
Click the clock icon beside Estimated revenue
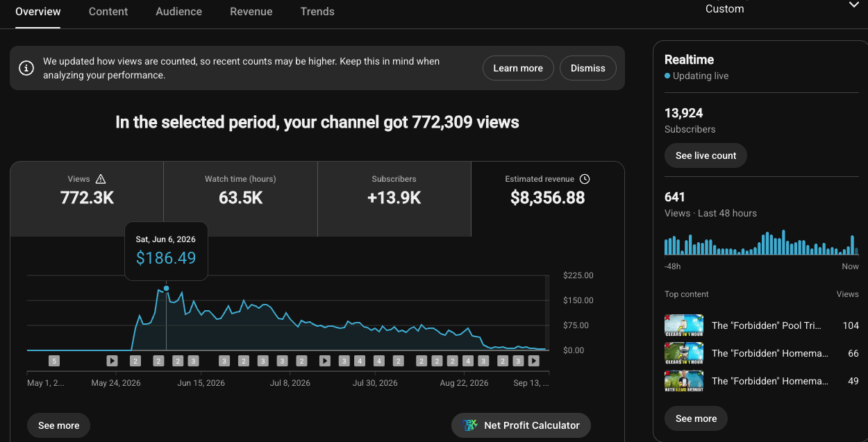(585, 179)
